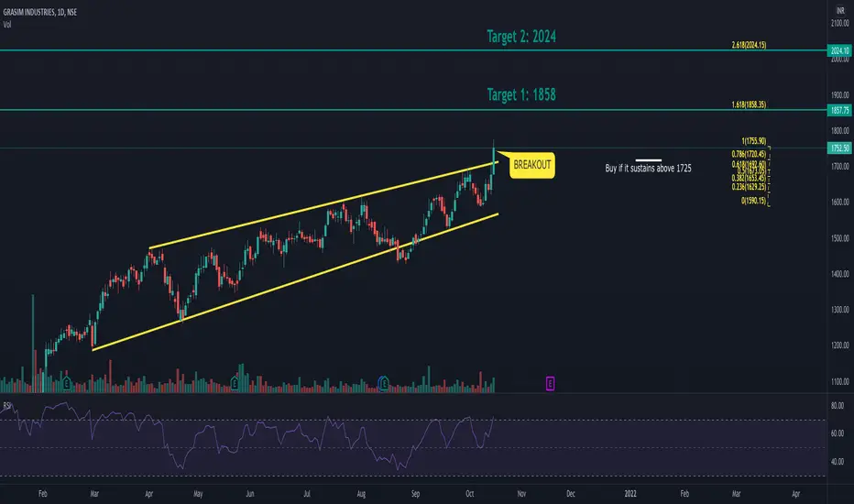The height and width of the screenshot is (504, 854).
Task: Click the current price 1752.50 label
Action: point(839,148)
